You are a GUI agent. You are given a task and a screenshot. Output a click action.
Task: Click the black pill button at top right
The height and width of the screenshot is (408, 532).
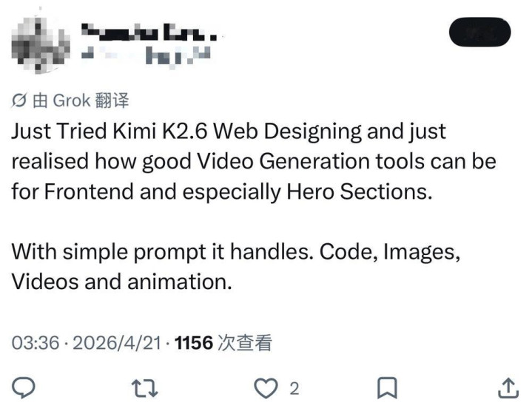[x=479, y=33]
